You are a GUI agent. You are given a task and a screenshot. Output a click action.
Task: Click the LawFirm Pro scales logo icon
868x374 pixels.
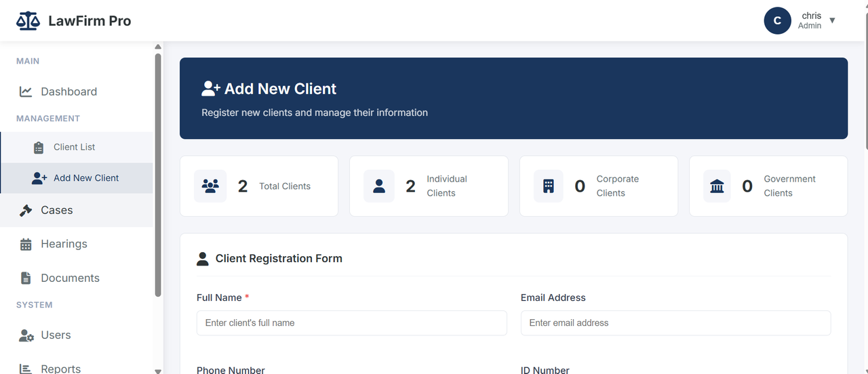(28, 21)
